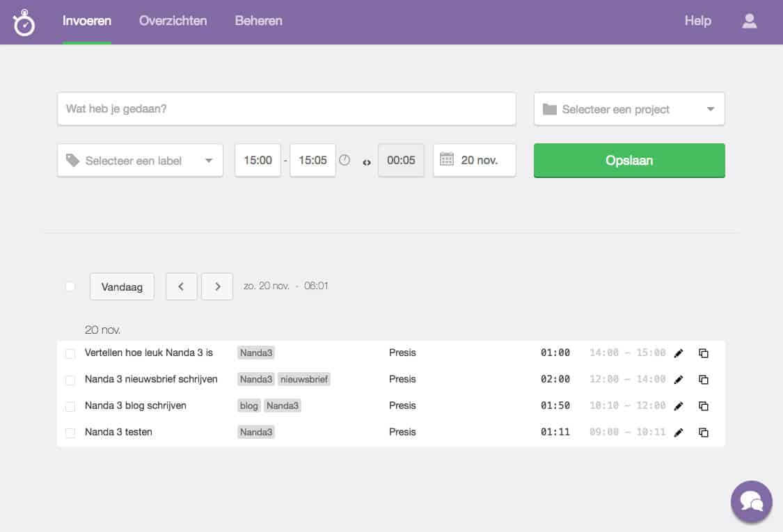Click the stopwatch logo in header

click(x=24, y=22)
